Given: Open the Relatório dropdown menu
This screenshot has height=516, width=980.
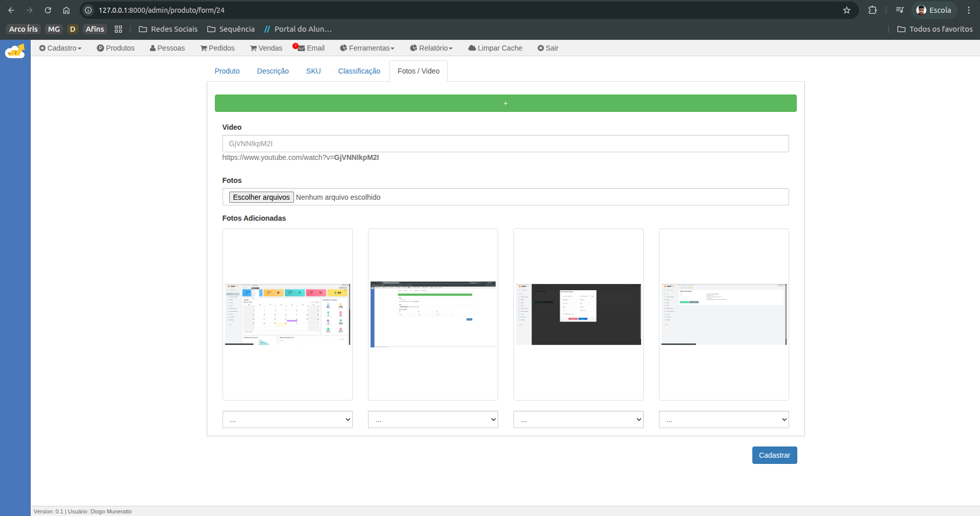Looking at the screenshot, I should click(431, 48).
